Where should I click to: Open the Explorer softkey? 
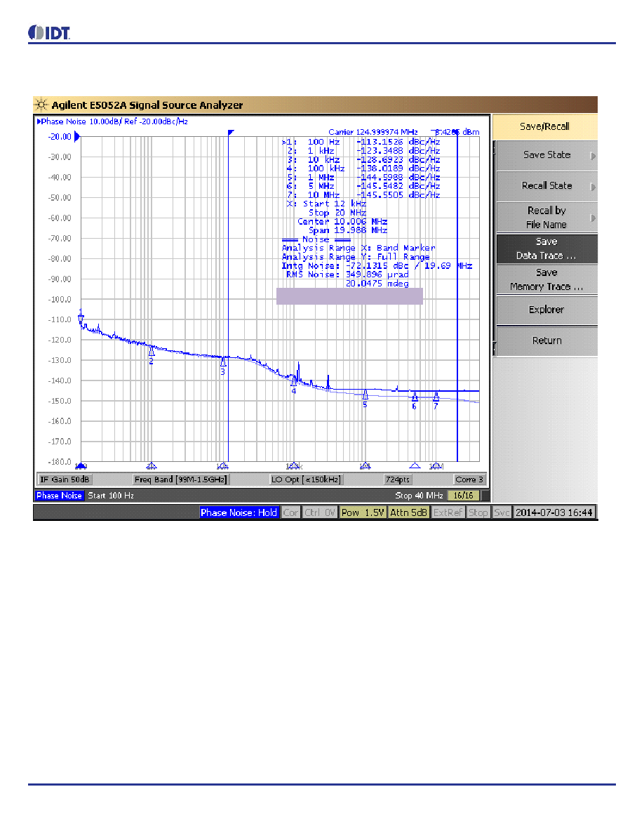point(546,310)
